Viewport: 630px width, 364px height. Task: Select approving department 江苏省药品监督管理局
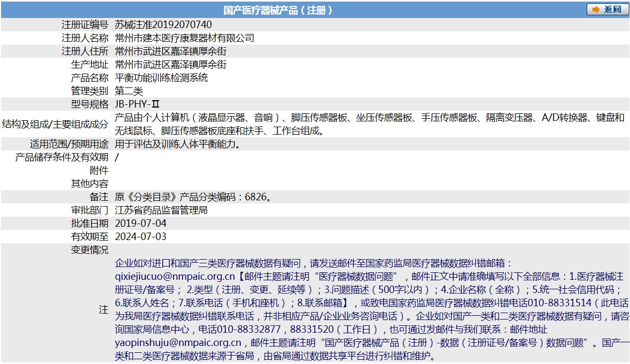(161, 210)
